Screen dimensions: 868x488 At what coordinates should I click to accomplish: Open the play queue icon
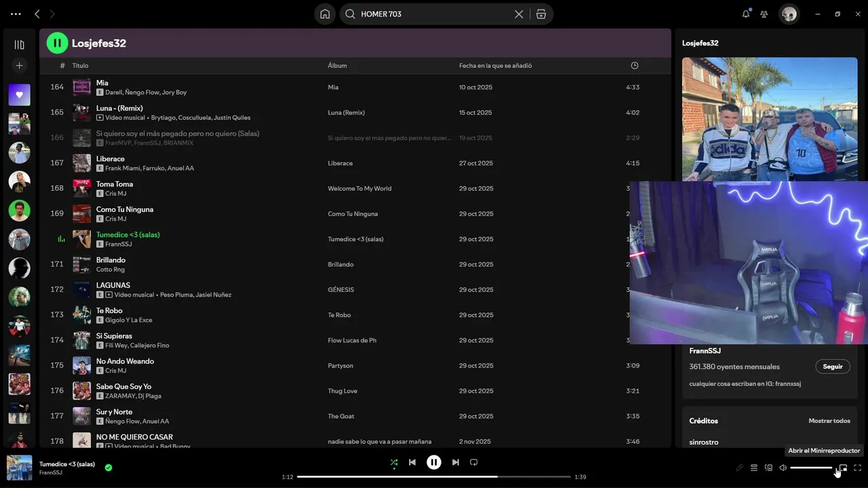(754, 468)
